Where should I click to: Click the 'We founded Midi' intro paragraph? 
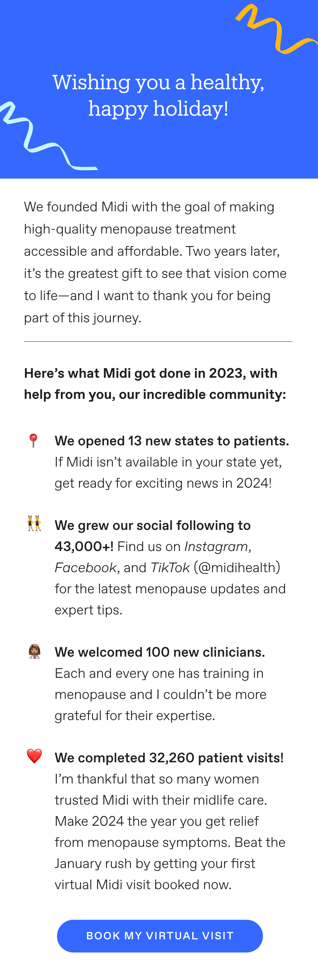155,262
